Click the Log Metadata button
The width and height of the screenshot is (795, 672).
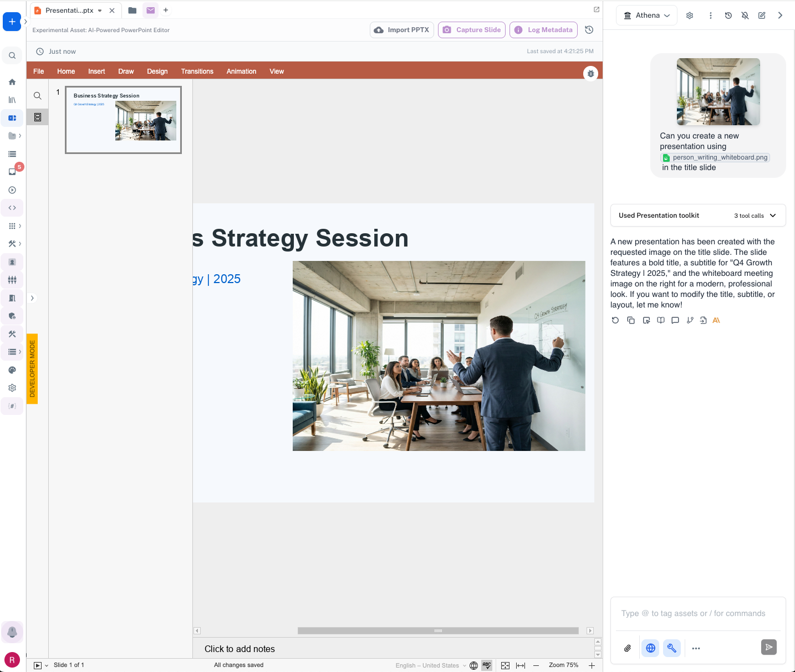tap(543, 30)
